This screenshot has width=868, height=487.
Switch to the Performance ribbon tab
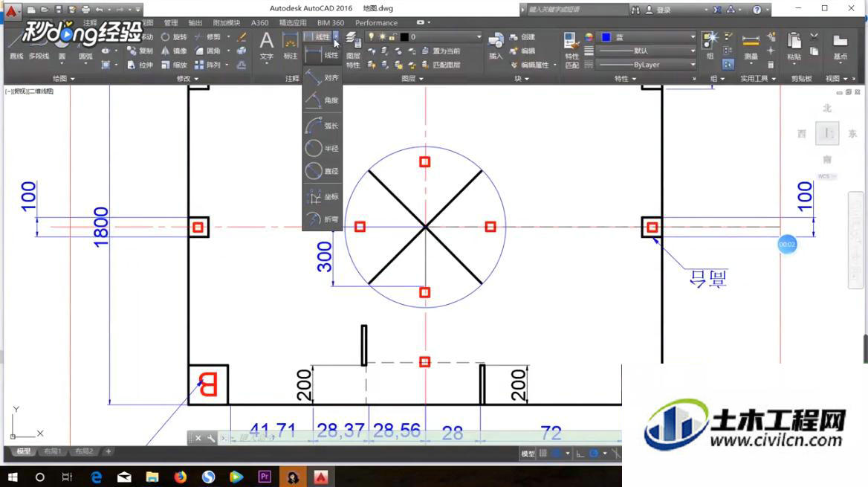(377, 23)
